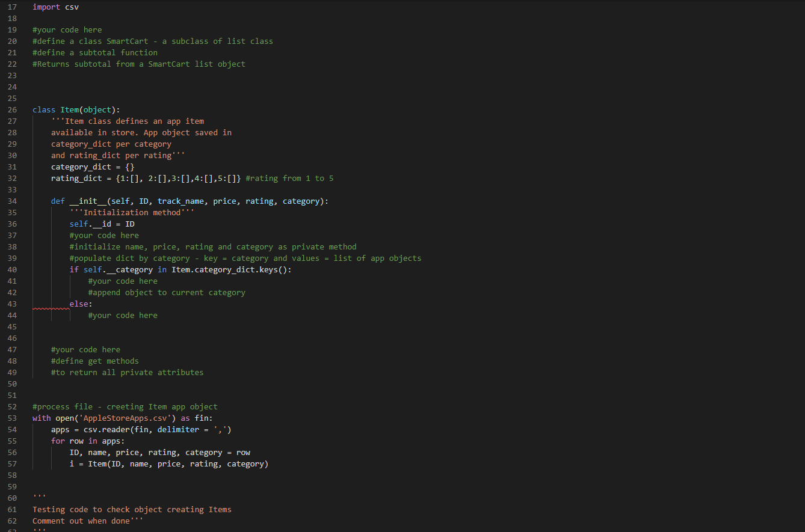Viewport: 805px width, 532px height.
Task: Click the 'category_dict = {}' assignment
Action: (93, 167)
